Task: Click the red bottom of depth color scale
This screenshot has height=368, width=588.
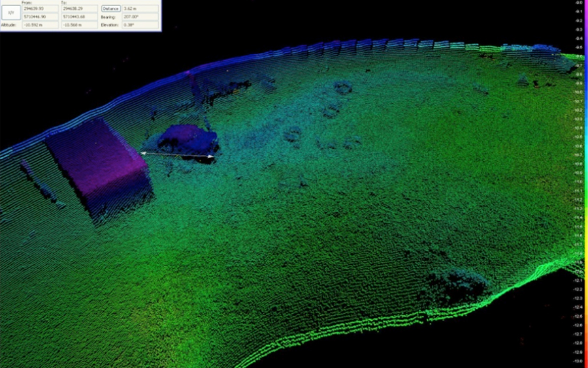Action: pyautogui.click(x=585, y=359)
